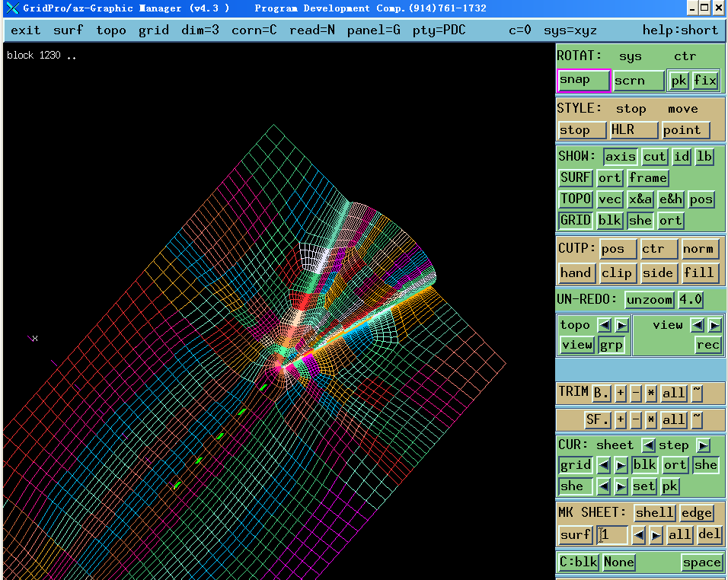Click the view next arrow button
The height and width of the screenshot is (580, 728).
[714, 325]
